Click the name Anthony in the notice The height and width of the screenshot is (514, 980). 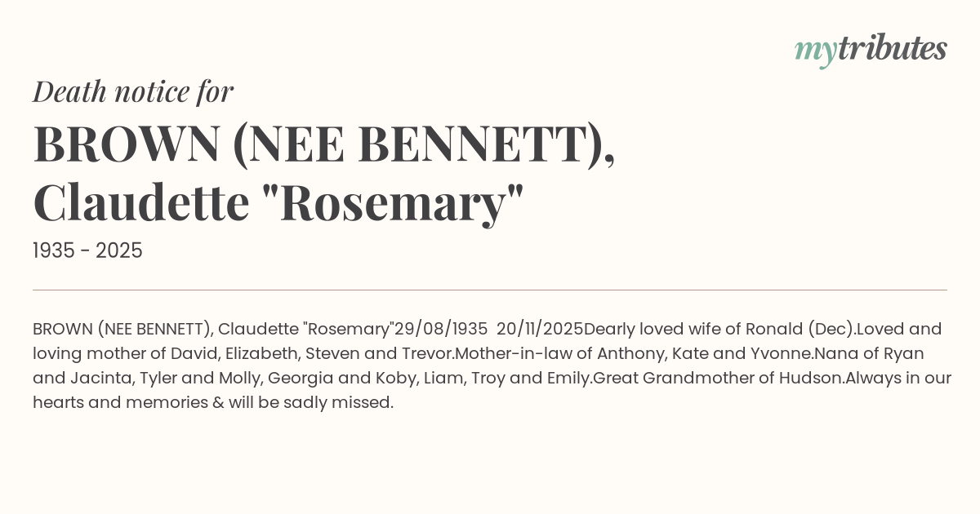(x=630, y=354)
